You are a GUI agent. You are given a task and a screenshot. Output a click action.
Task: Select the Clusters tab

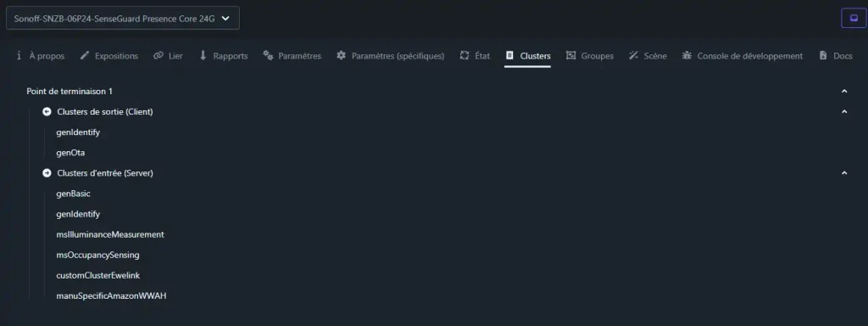(x=527, y=55)
